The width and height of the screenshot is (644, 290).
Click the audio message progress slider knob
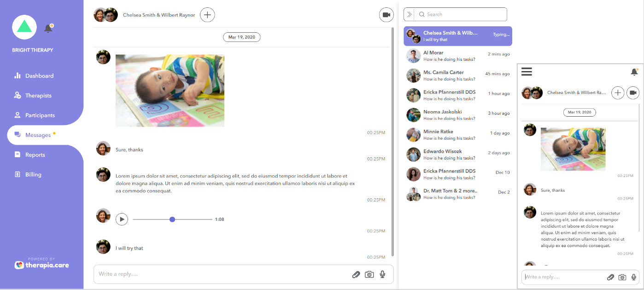(x=172, y=219)
